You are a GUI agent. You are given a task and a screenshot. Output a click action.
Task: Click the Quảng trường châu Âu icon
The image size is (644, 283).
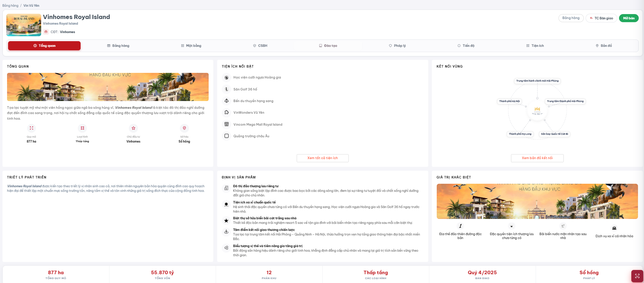click(227, 136)
